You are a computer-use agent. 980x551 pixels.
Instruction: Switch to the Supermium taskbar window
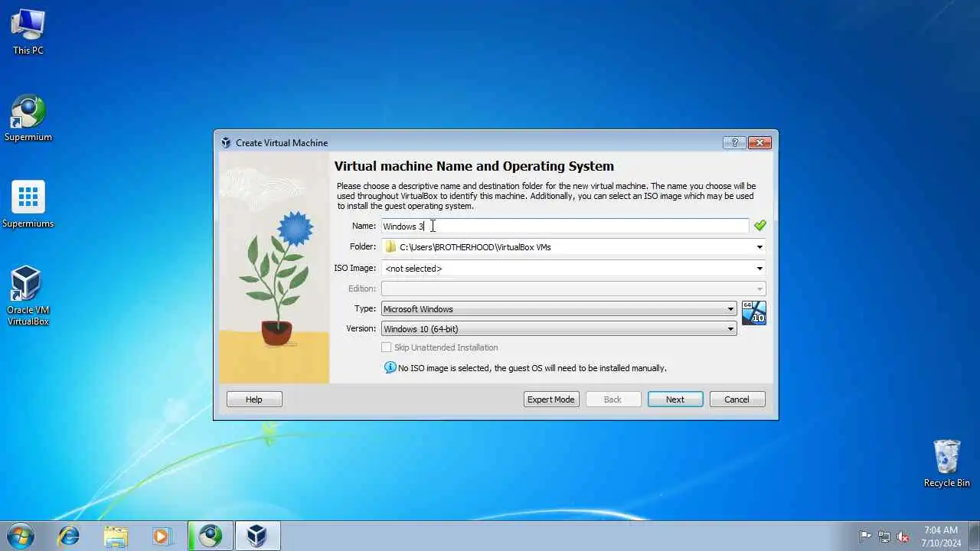point(211,536)
